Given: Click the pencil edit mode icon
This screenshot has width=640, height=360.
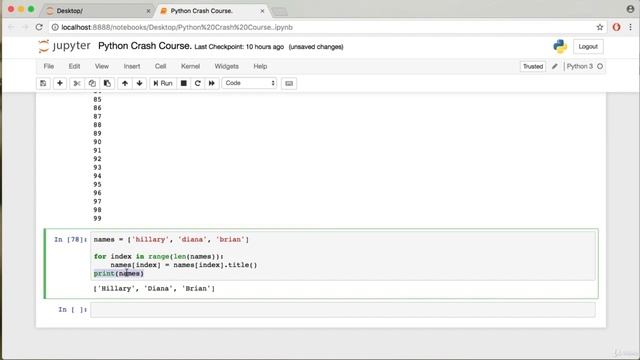Looking at the screenshot, I should coord(555,67).
